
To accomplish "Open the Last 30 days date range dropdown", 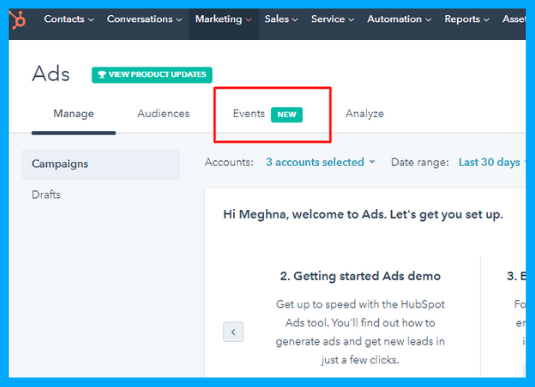I will [x=492, y=162].
